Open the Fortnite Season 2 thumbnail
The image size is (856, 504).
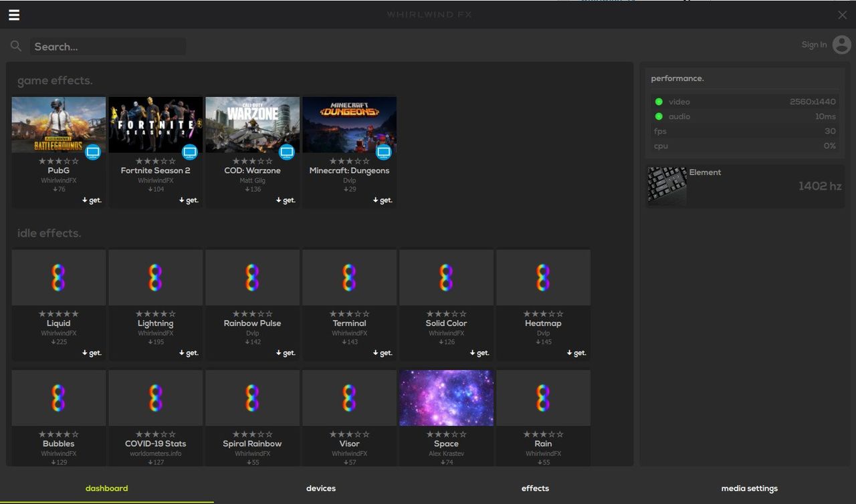[156, 125]
